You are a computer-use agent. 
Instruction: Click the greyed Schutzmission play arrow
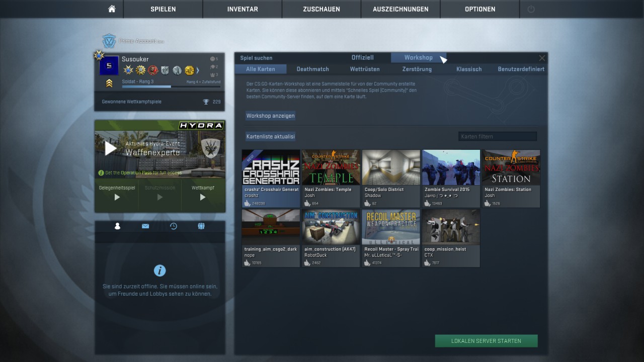point(160,198)
